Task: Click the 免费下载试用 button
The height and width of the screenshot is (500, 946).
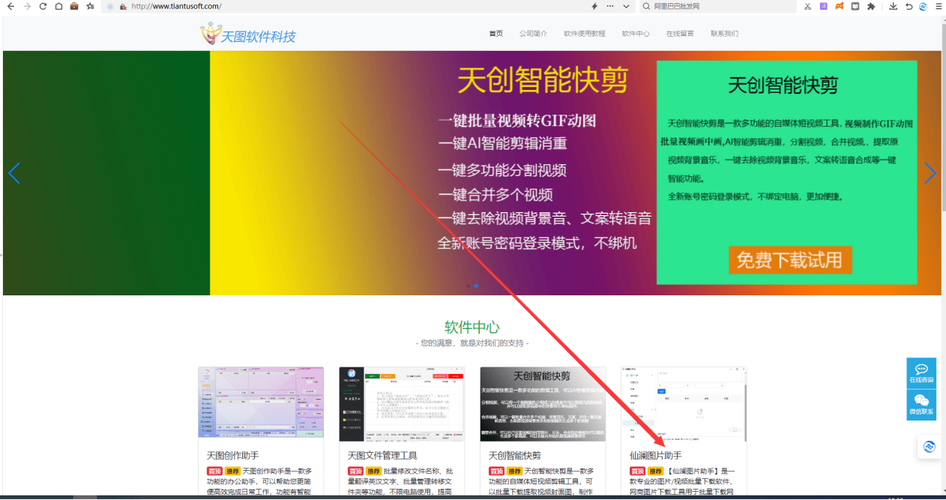Action: pos(790,260)
